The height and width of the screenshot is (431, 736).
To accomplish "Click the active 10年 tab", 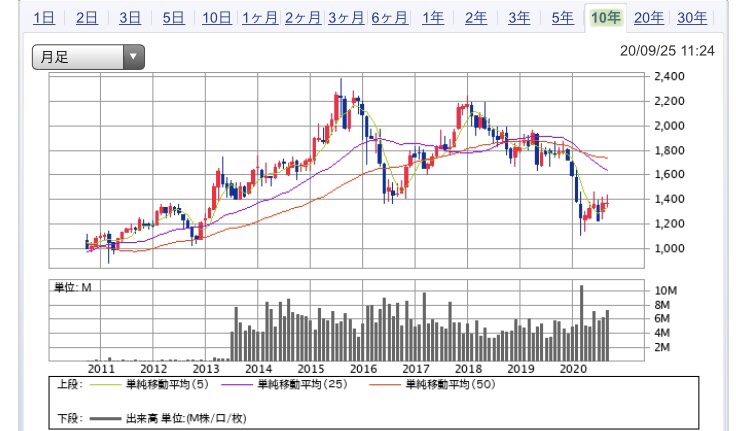I will pos(606,18).
